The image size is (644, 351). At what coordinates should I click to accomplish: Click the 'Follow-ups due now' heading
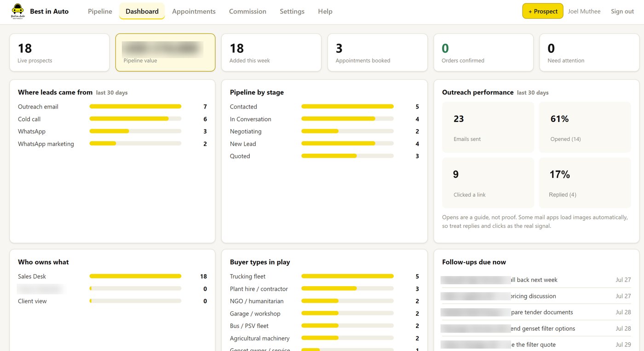(474, 262)
